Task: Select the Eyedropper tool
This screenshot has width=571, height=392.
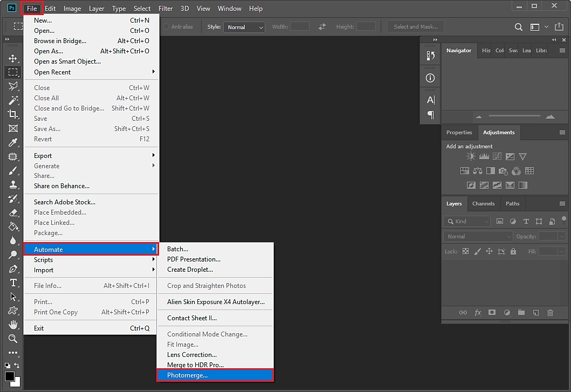Action: 13,142
